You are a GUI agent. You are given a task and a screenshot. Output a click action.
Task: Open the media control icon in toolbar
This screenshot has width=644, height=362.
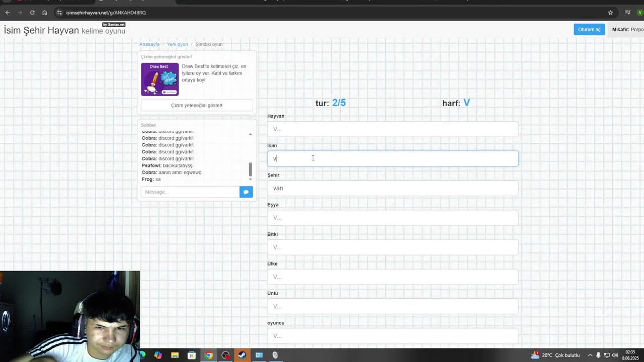click(627, 13)
